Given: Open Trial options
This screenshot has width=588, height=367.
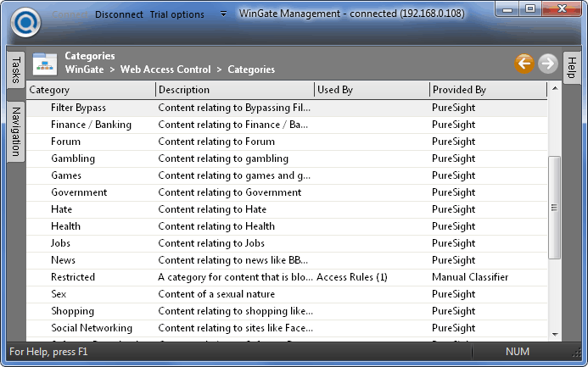Looking at the screenshot, I should 177,14.
